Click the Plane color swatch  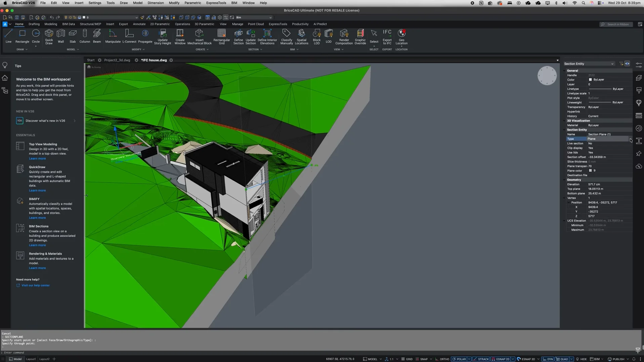590,171
